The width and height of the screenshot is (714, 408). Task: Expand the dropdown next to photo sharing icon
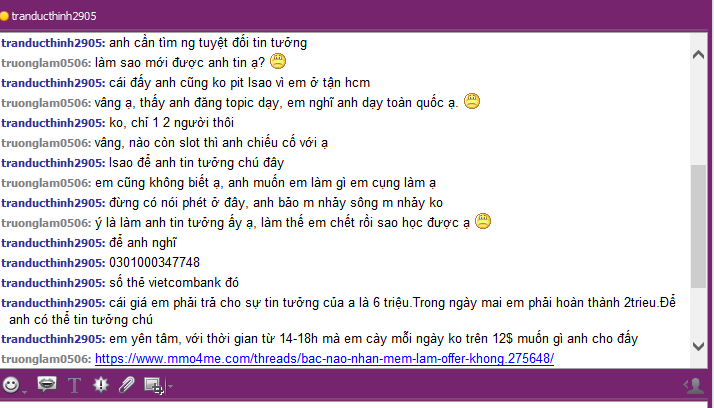(170, 386)
